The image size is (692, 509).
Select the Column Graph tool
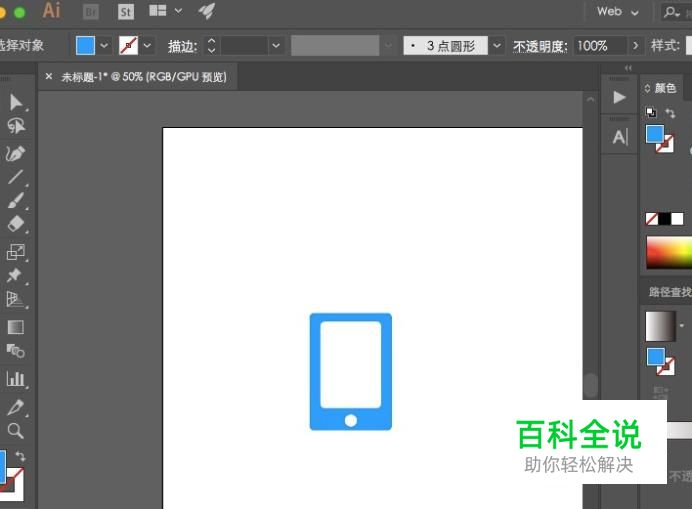coord(15,379)
